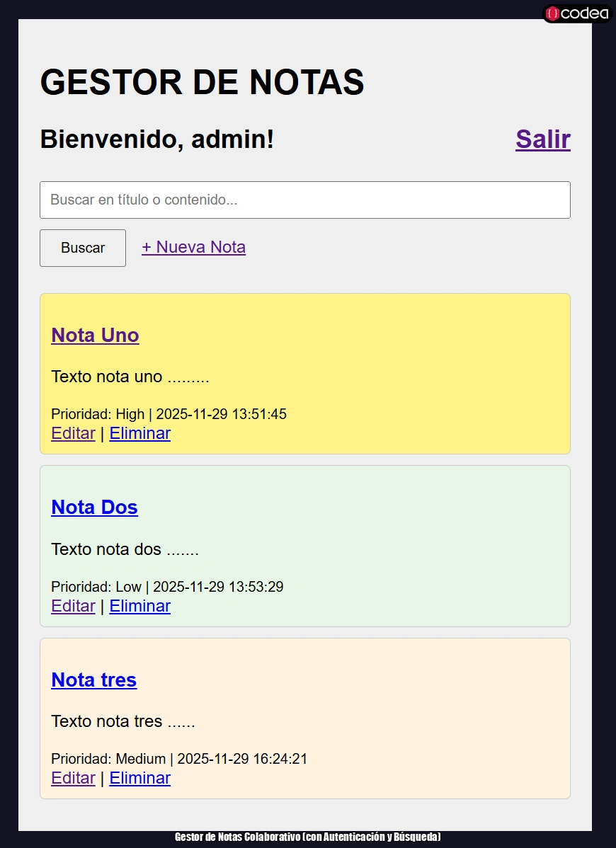
Task: Open the note titled Nota Dos
Action: [94, 507]
